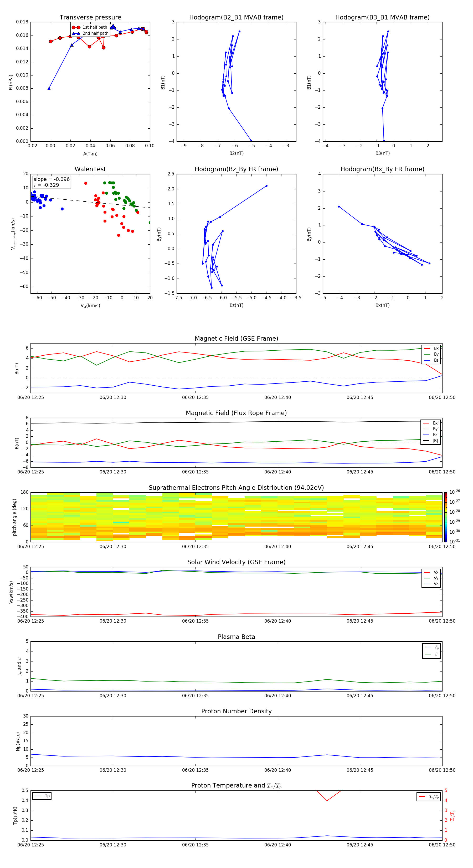The width and height of the screenshot is (473, 868).
Task: Click the V_A(km/s) x-axis label
Action: click(90, 306)
